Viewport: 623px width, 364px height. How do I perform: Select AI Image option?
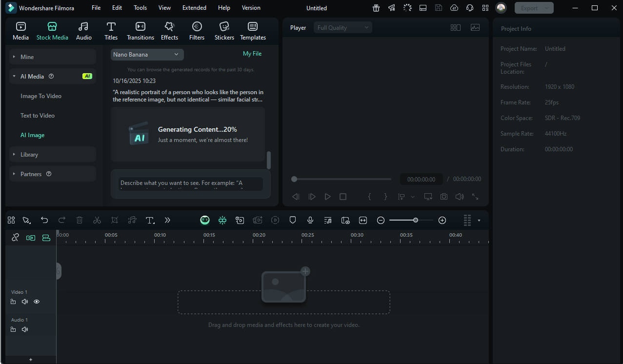coord(32,135)
